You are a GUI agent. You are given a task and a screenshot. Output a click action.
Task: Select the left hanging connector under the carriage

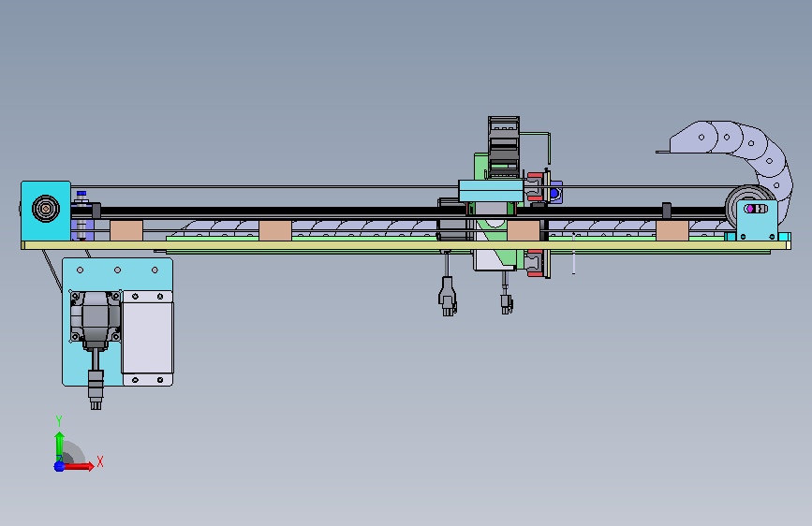448,298
